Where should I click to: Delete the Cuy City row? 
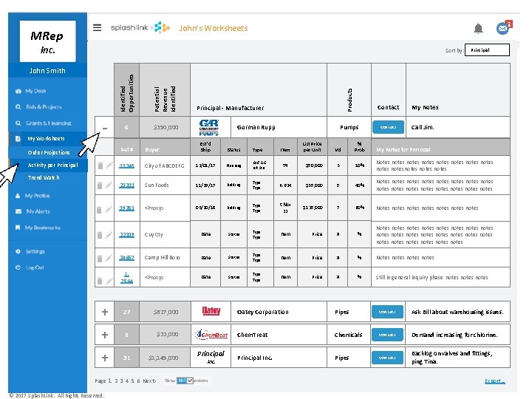click(x=100, y=235)
